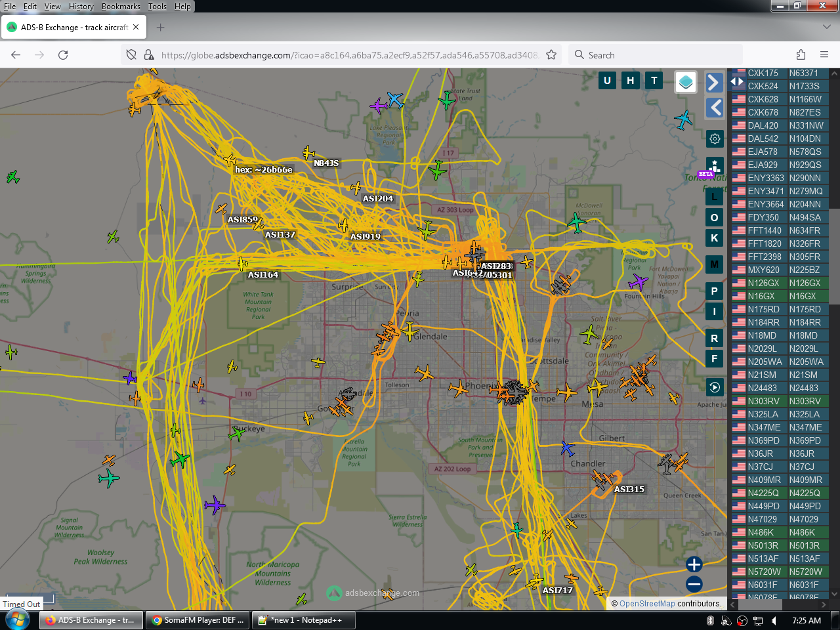Select the FDY350 entry in aircraft list
The width and height of the screenshot is (840, 630).
pyautogui.click(x=780, y=217)
